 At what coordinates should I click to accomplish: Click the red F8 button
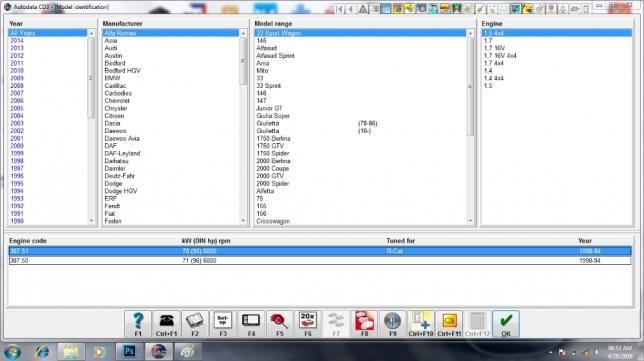coord(364,324)
